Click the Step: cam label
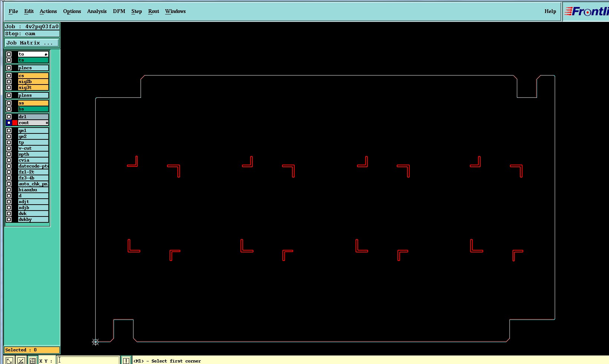Screen dimensions: 609x364 coord(32,34)
